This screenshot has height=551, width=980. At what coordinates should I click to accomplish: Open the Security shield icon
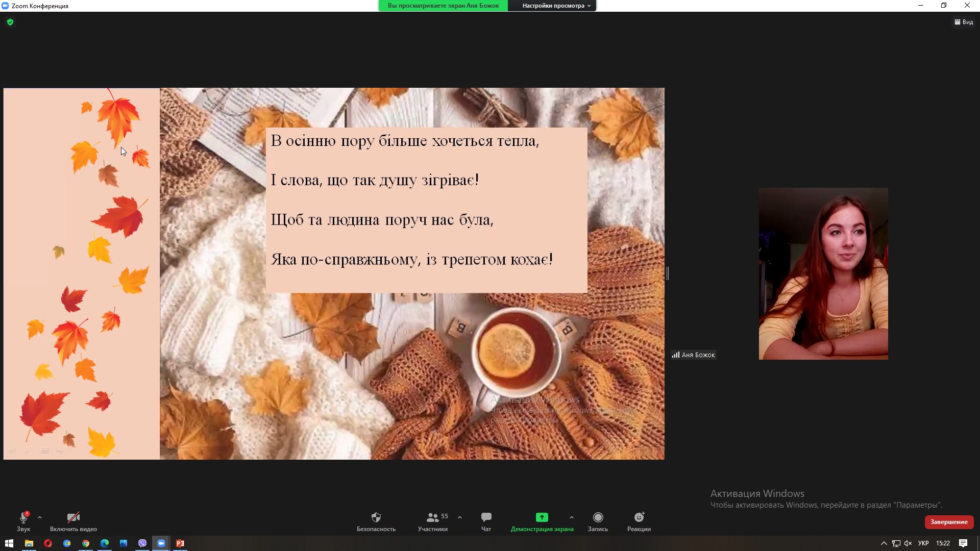[x=376, y=517]
